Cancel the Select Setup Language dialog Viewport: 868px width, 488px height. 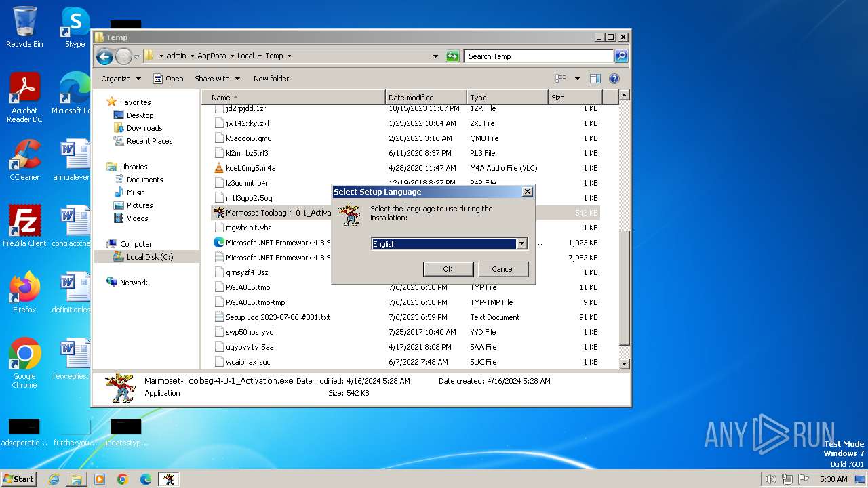point(502,269)
